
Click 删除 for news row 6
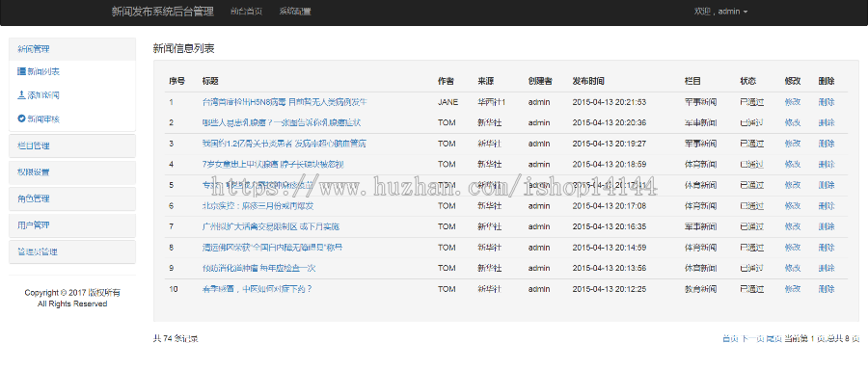tap(827, 206)
